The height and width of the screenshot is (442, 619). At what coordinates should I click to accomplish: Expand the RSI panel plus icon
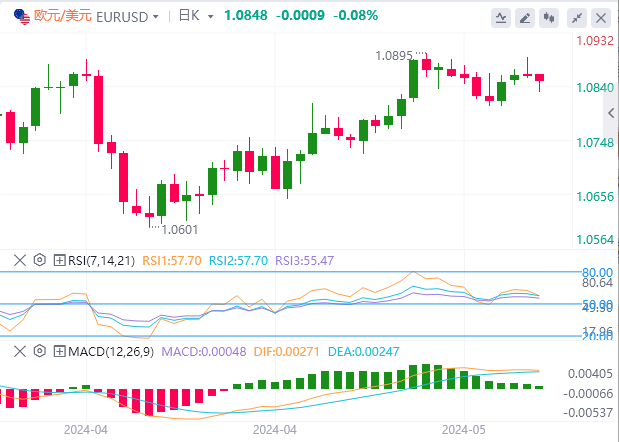pyautogui.click(x=59, y=260)
